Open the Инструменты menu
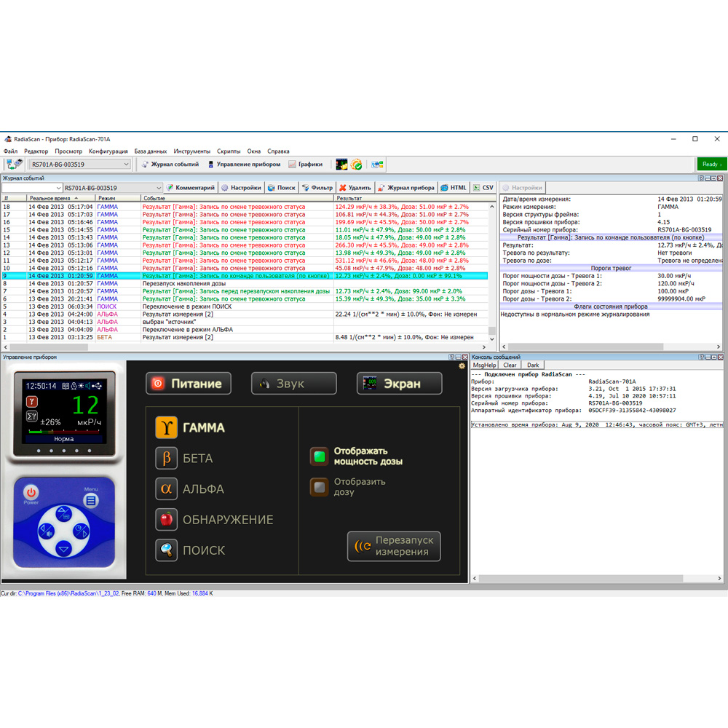 (x=192, y=151)
